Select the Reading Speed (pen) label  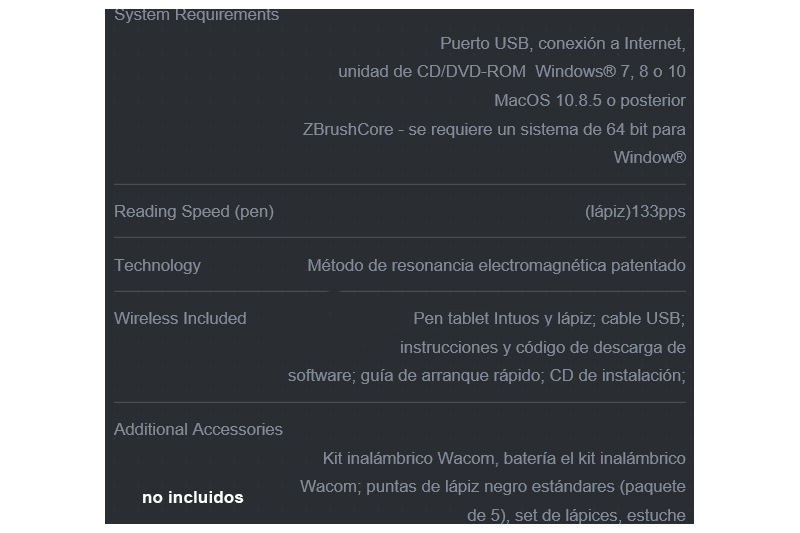194,211
